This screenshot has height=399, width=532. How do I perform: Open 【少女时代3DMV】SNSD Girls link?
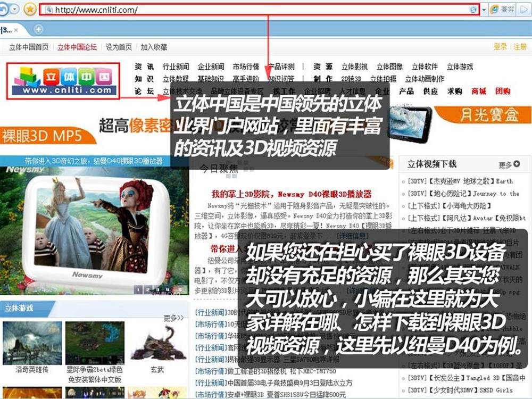coord(460,390)
